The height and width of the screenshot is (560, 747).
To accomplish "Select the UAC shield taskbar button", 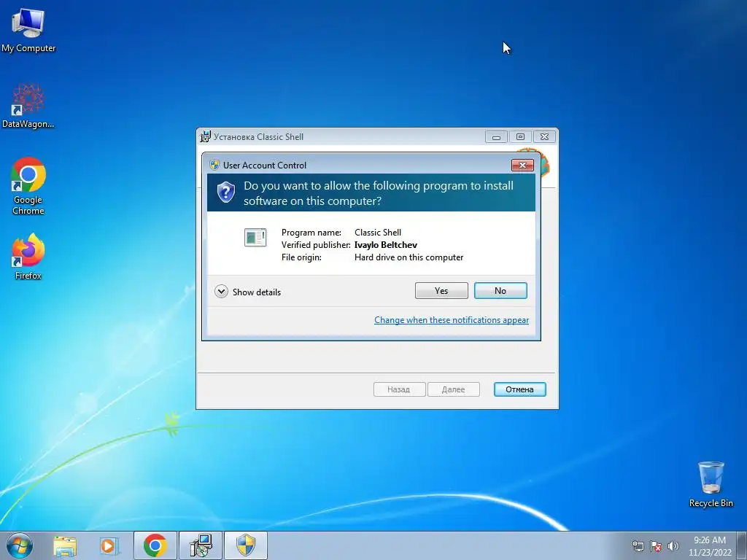I will (x=246, y=545).
